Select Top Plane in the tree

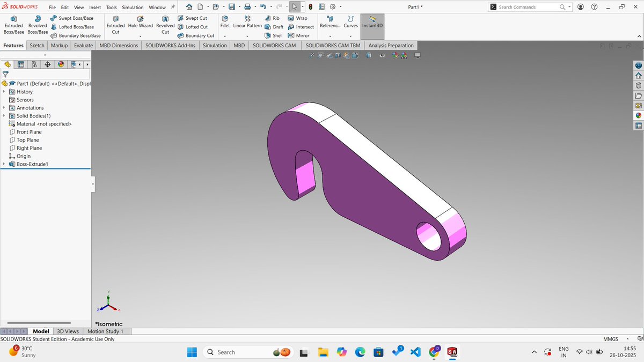click(27, 140)
